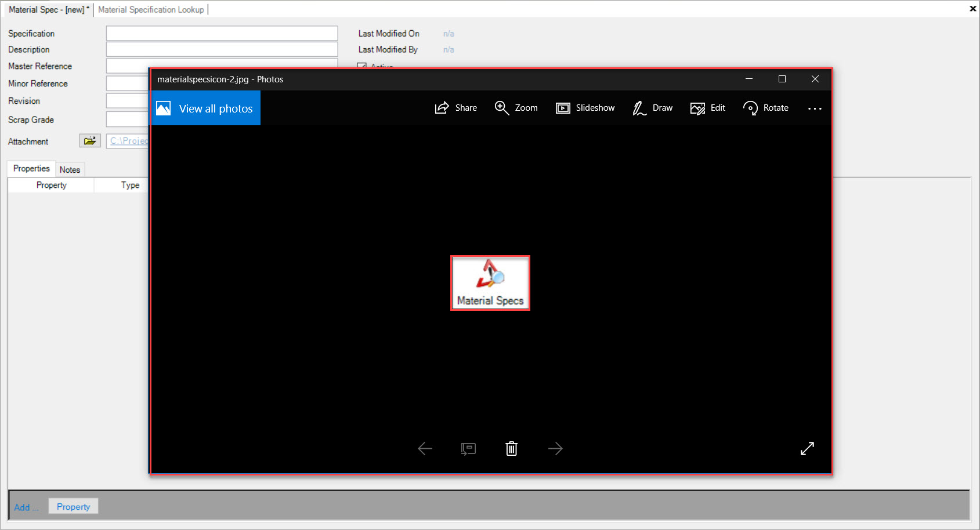Image resolution: width=980 pixels, height=530 pixels.
Task: Open the Draw tool in Photos
Action: 652,108
